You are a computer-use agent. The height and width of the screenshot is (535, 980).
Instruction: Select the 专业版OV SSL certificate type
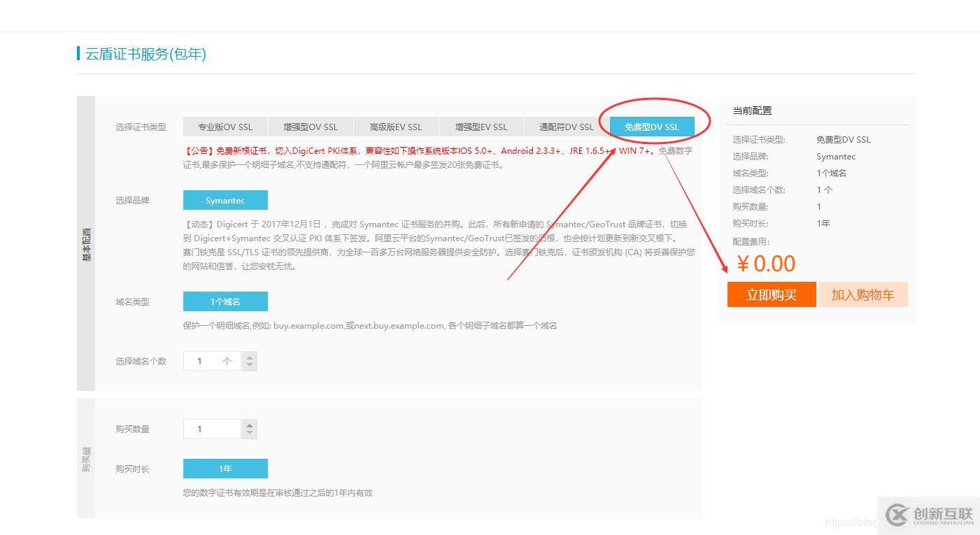pyautogui.click(x=225, y=126)
